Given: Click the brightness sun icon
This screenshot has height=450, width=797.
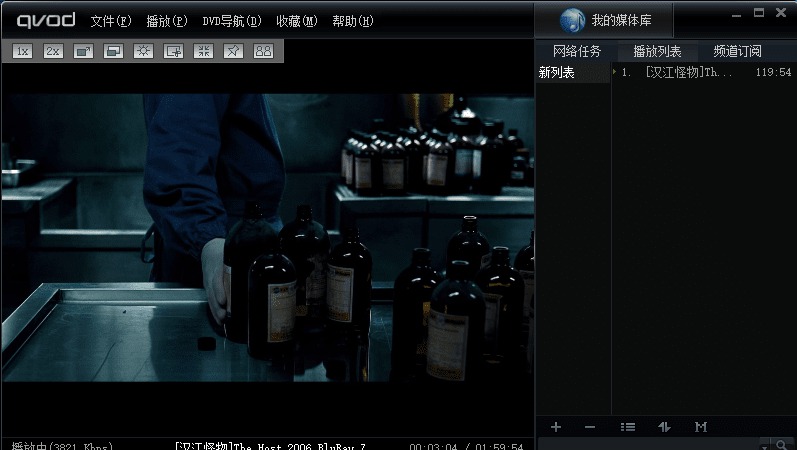Looking at the screenshot, I should (143, 51).
